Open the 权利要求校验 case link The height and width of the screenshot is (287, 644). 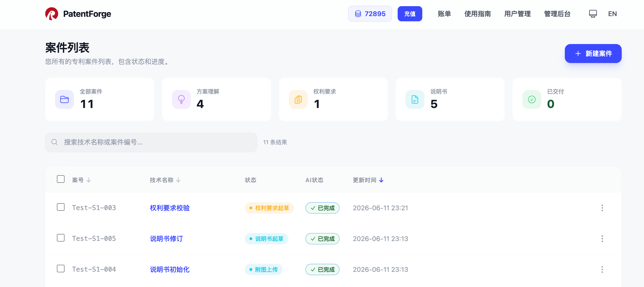pos(170,208)
